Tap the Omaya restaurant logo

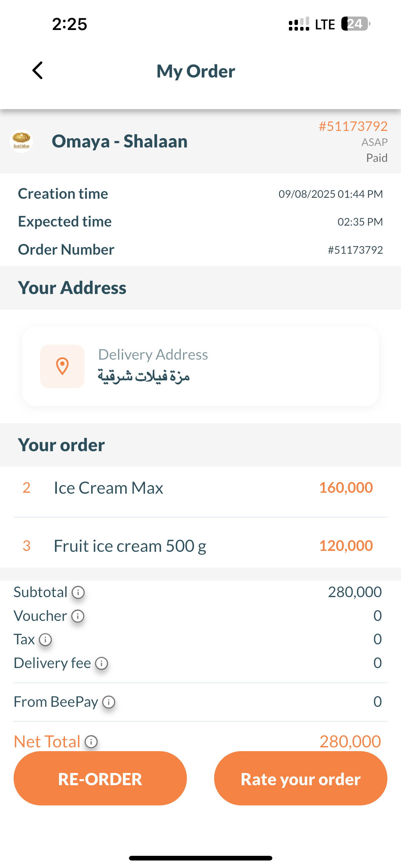[21, 141]
